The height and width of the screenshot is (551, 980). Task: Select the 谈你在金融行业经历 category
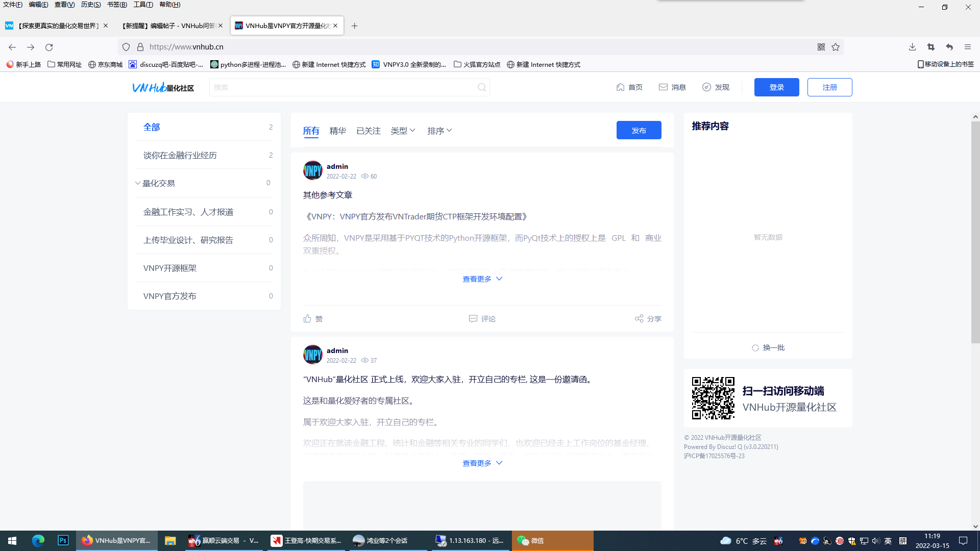point(204,155)
